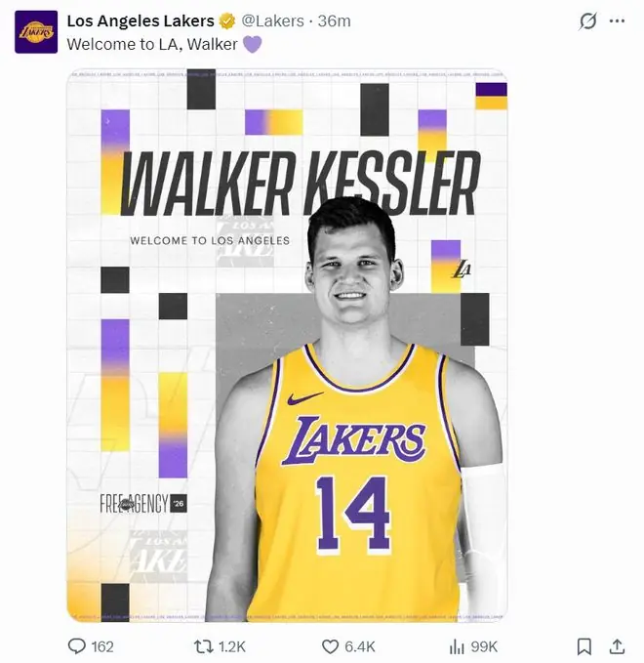Open the Lakers profile avatar

tap(36, 32)
